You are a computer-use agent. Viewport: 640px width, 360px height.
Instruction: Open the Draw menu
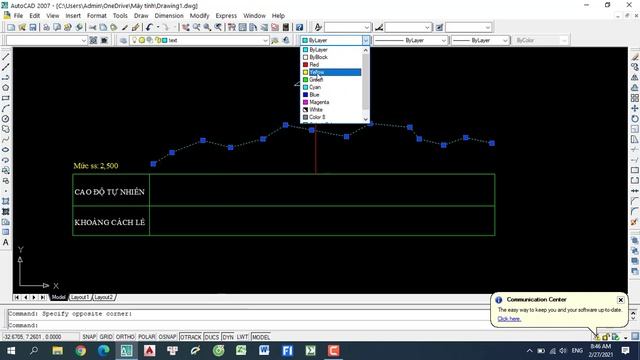[141, 16]
